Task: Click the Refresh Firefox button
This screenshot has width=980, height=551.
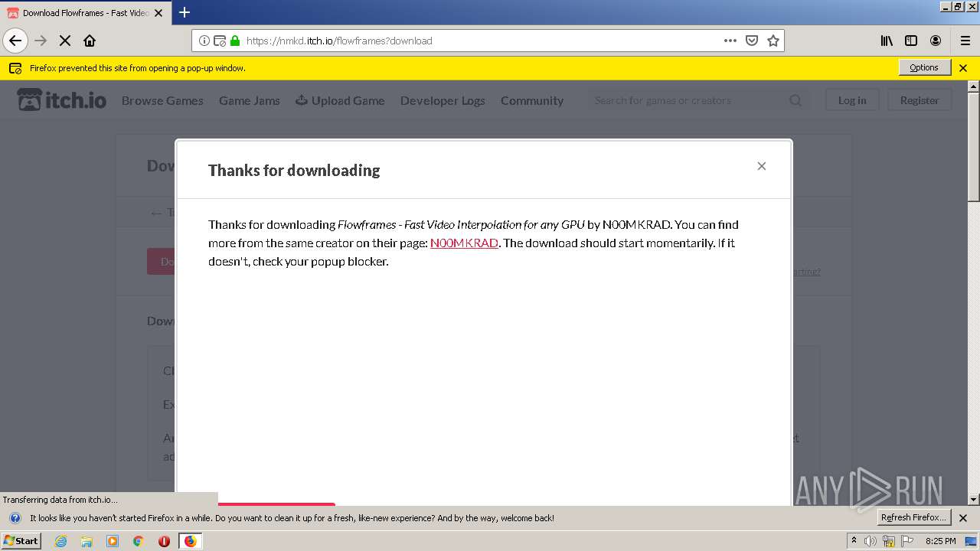Action: (913, 517)
